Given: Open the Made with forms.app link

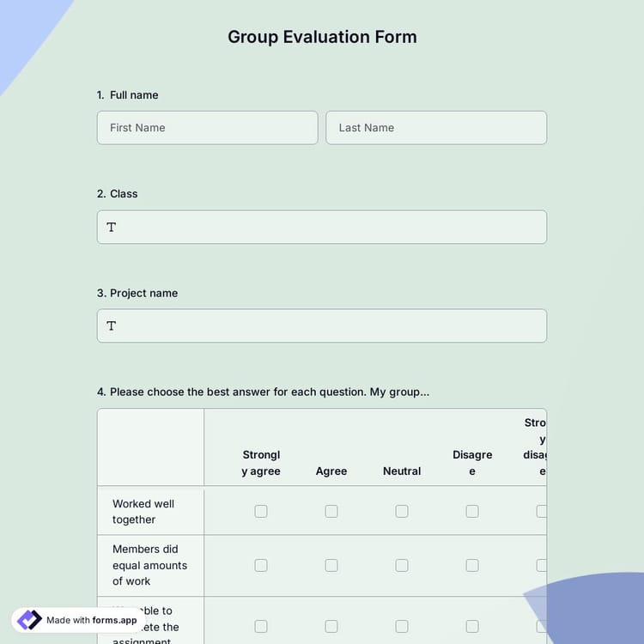Looking at the screenshot, I should click(91, 620).
